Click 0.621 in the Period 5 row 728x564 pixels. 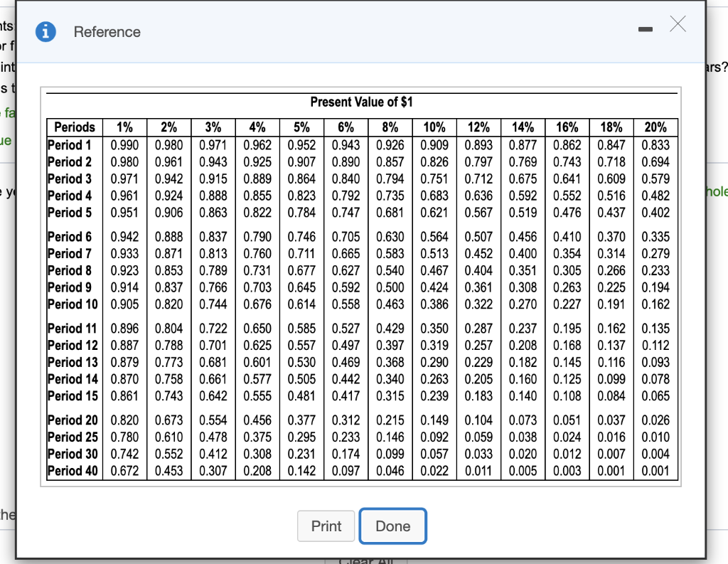coord(434,213)
